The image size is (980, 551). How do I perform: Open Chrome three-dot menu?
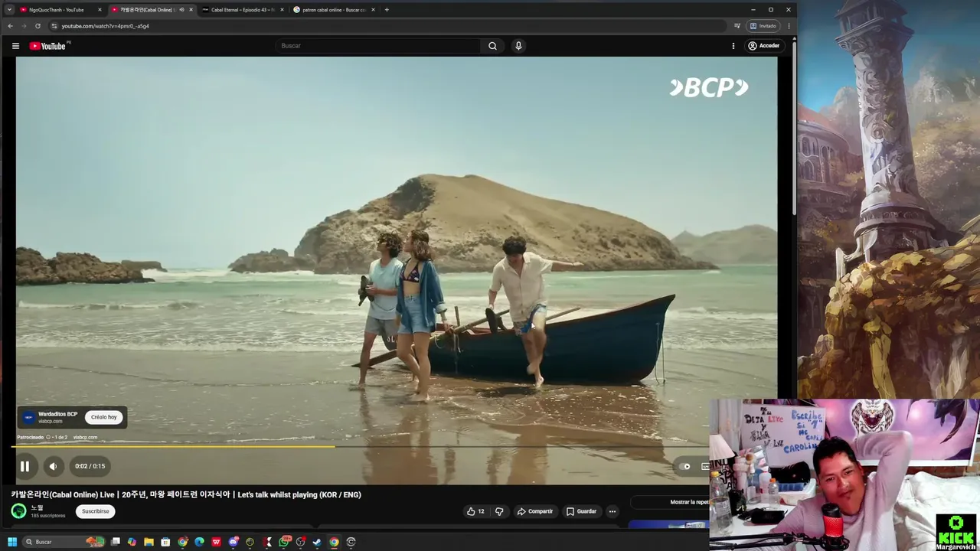(789, 26)
